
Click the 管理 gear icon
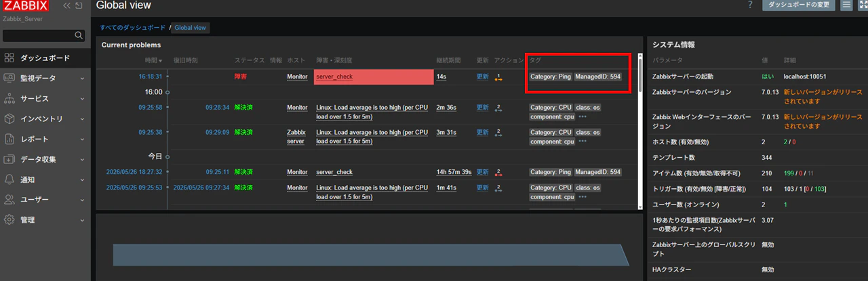pos(9,220)
